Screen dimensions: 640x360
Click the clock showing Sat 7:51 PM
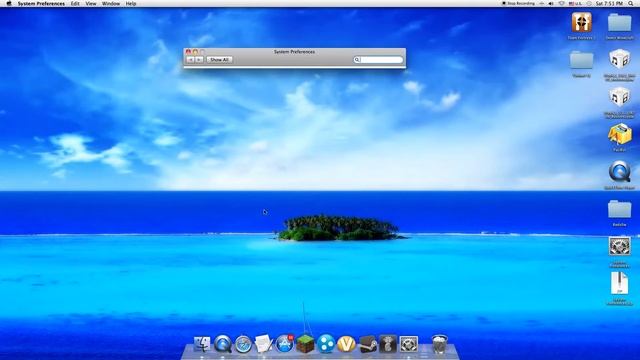click(609, 3)
